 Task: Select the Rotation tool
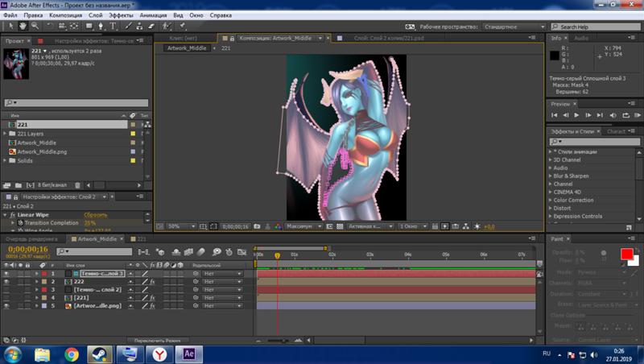pos(50,26)
